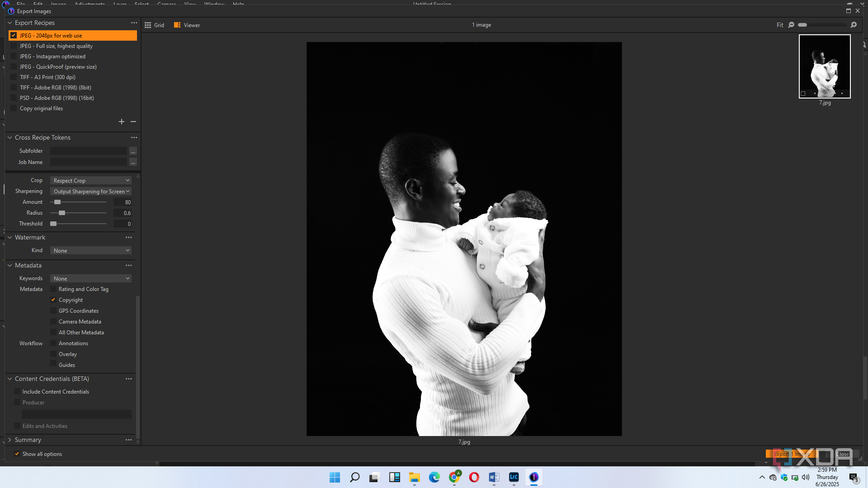Screen dimensions: 868x488
Task: Add a new export recipe
Action: tap(121, 122)
